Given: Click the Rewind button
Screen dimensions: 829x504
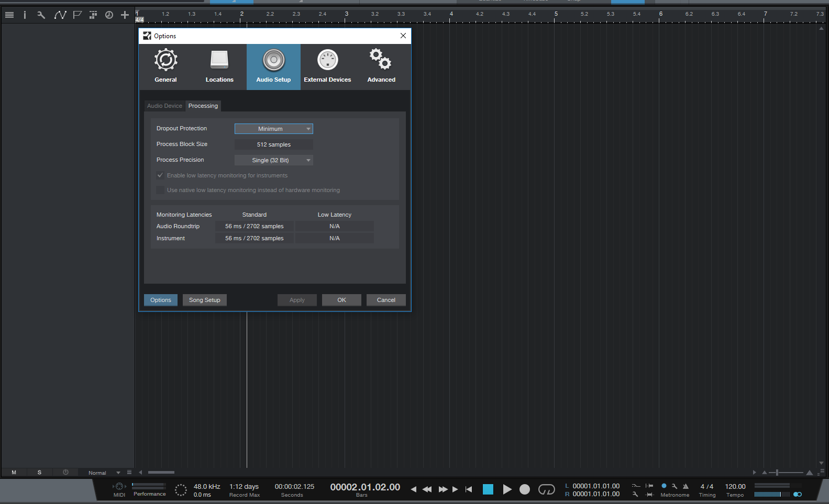Looking at the screenshot, I should pyautogui.click(x=427, y=489).
